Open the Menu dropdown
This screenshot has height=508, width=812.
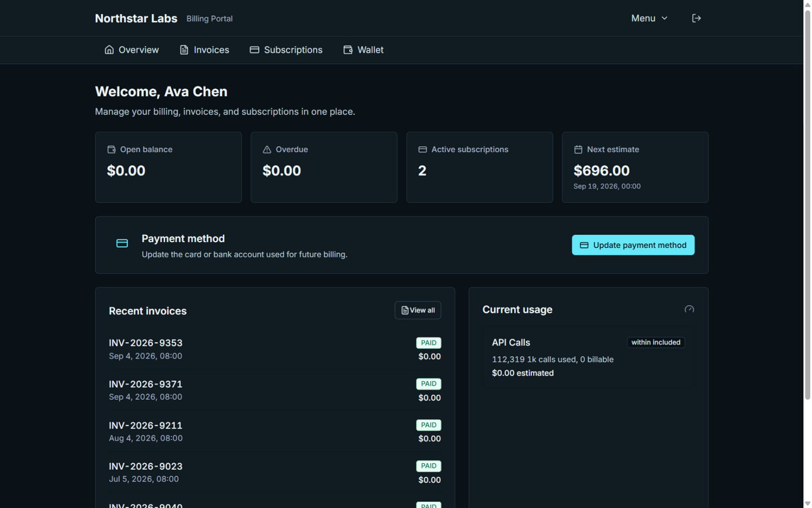pos(649,18)
